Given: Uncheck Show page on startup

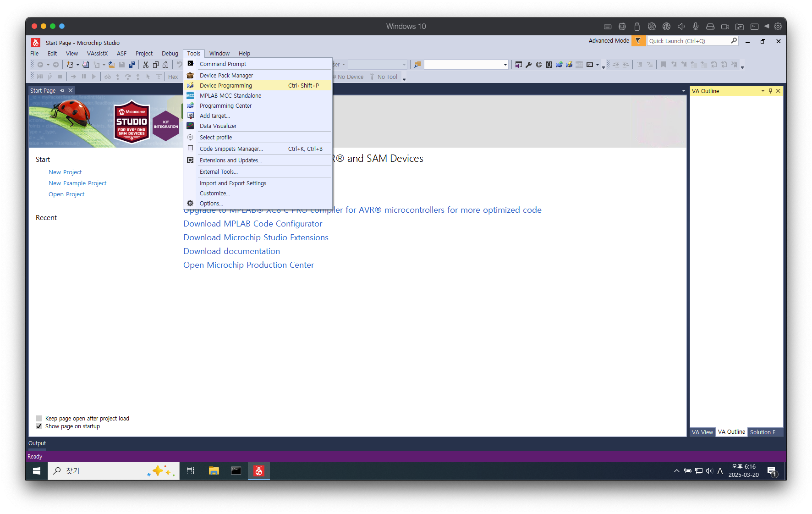Looking at the screenshot, I should (39, 426).
